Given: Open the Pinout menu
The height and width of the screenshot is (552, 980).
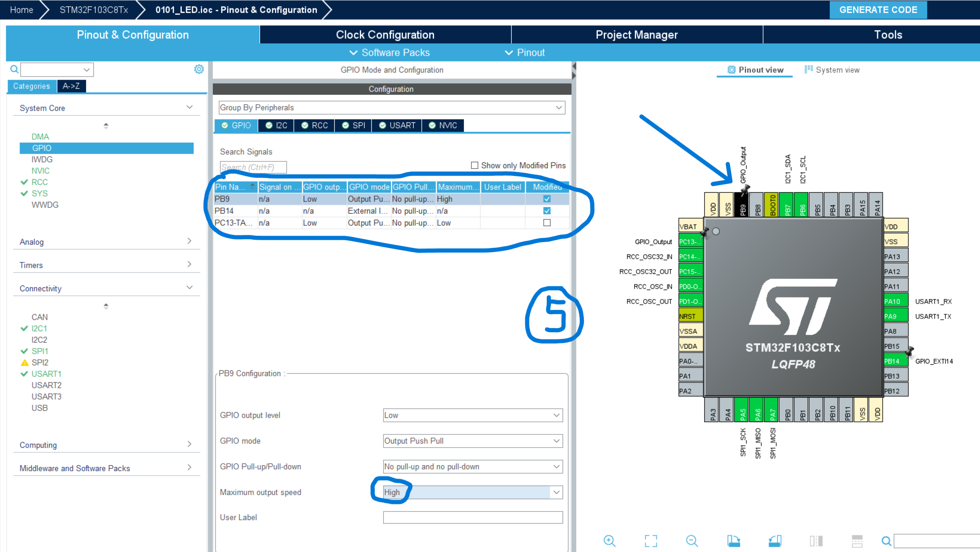Looking at the screenshot, I should (x=525, y=53).
